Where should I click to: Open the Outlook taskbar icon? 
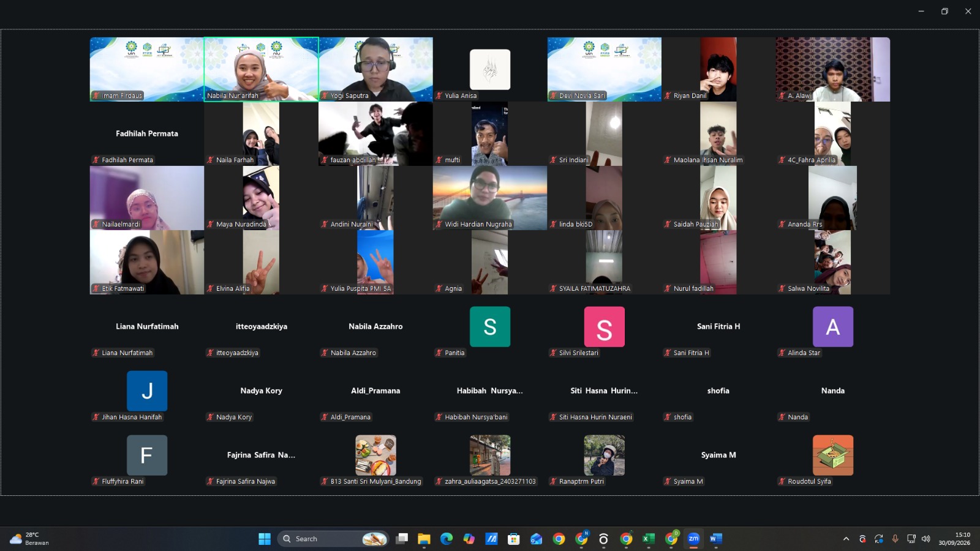(x=536, y=539)
